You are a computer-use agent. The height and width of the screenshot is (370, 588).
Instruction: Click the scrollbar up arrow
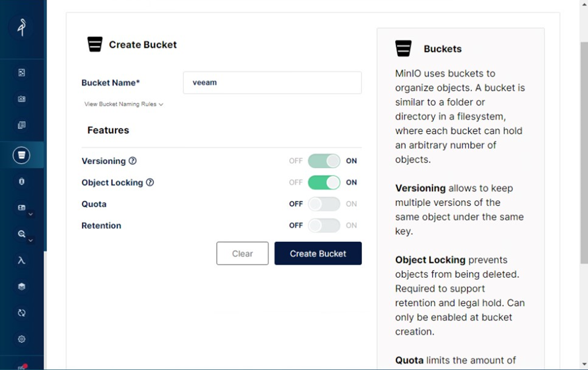[584, 4]
